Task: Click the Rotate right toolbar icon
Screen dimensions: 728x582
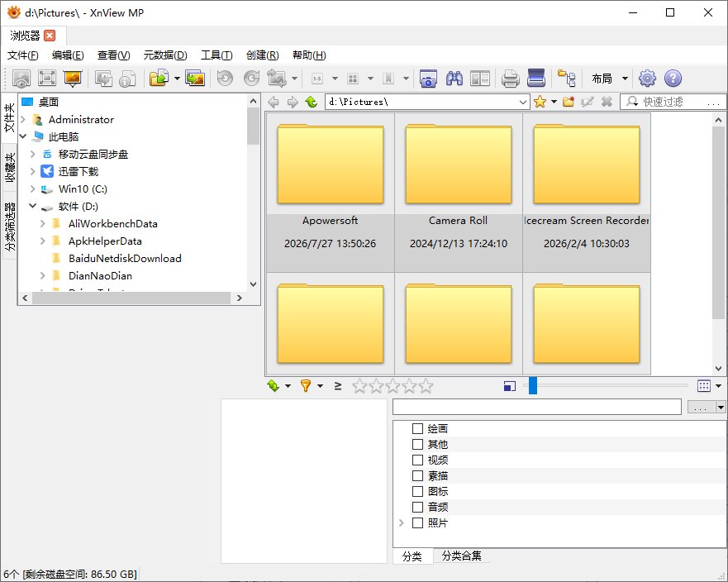Action: tap(251, 78)
